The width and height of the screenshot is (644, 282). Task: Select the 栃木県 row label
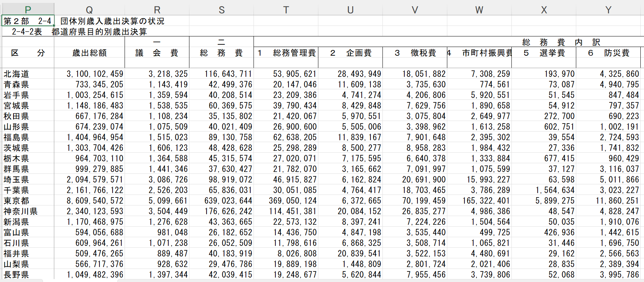[28, 158]
